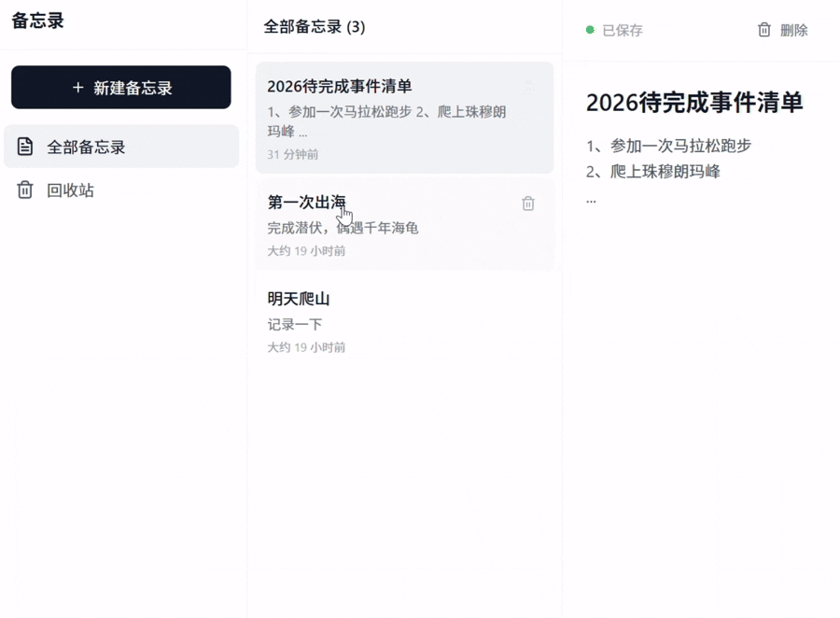
Task: Place cursor in line 1、参加一次马拉松跑步
Action: coord(668,146)
